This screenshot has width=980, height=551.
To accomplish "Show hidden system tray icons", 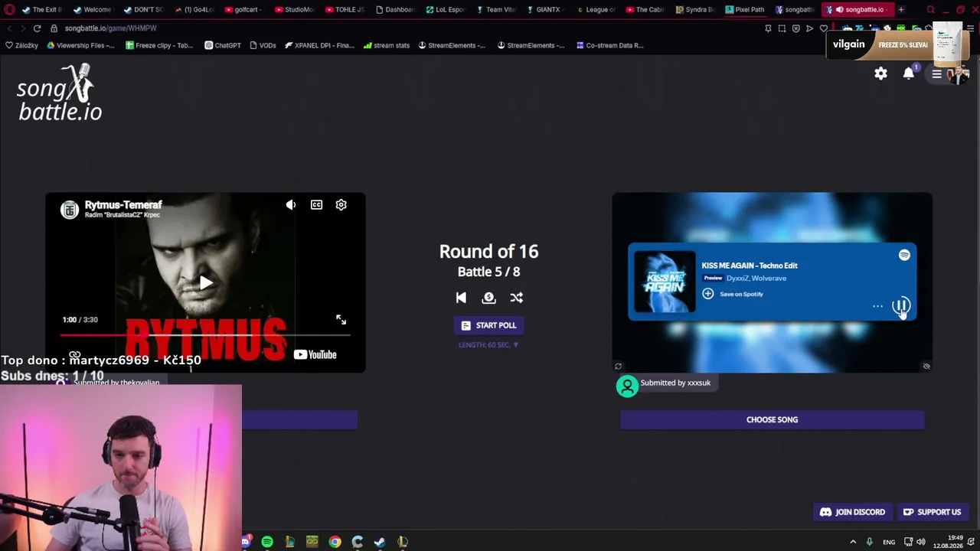I will [x=853, y=542].
